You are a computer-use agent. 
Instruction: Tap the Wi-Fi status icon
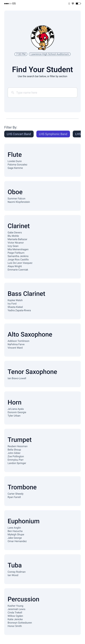(73, 3)
